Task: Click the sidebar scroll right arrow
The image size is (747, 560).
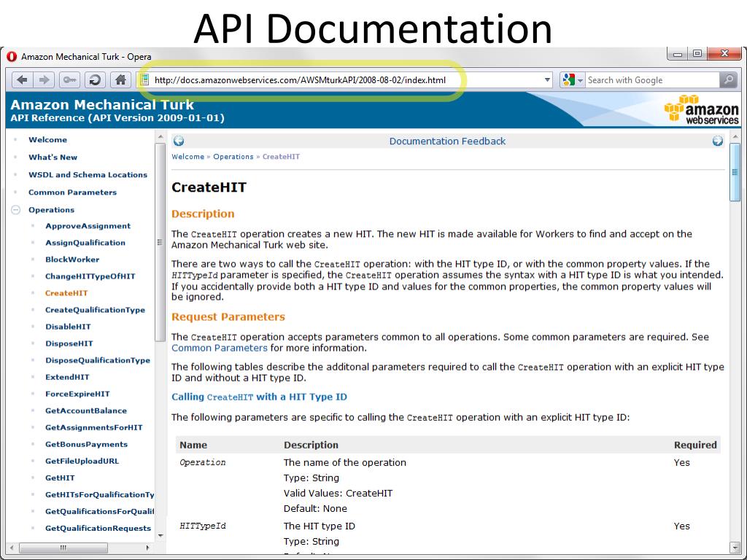Action: 148,548
